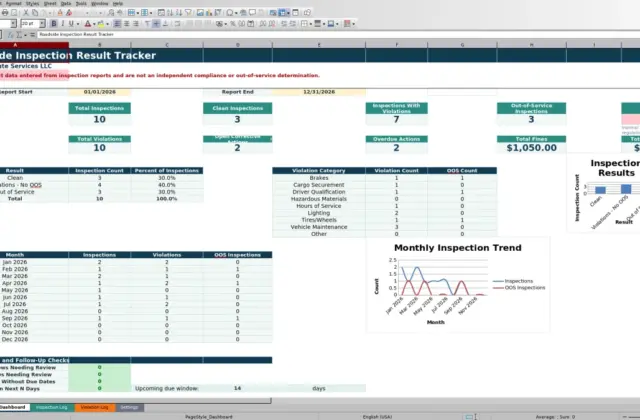Toggle Center Horizontally alignment
The height and width of the screenshot is (420, 640).
click(x=127, y=24)
